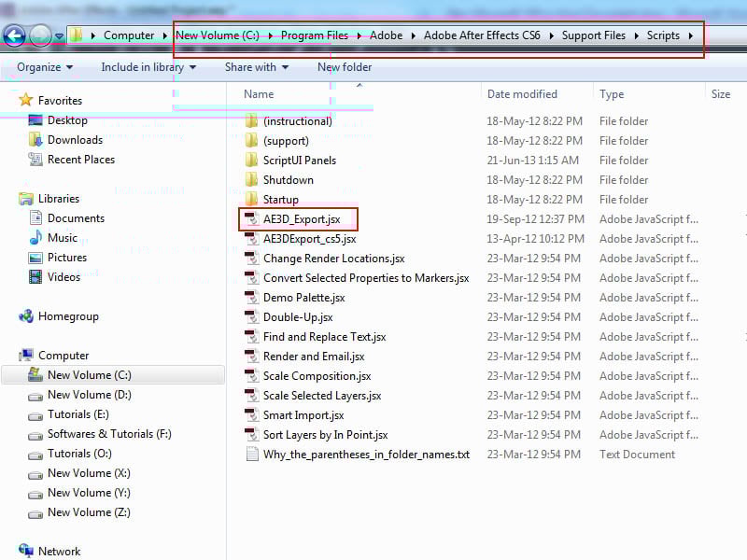Click the Videos library icon
This screenshot has height=560, width=747.
point(35,276)
